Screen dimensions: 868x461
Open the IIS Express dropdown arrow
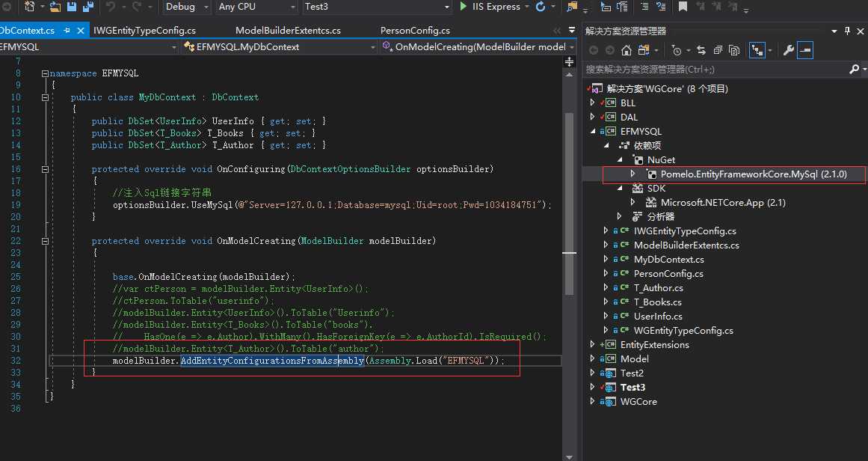526,7
